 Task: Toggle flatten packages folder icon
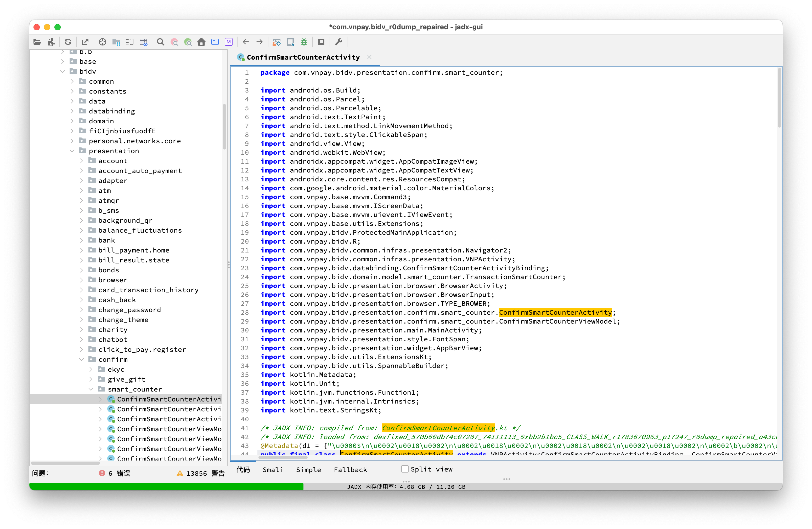pyautogui.click(x=116, y=42)
